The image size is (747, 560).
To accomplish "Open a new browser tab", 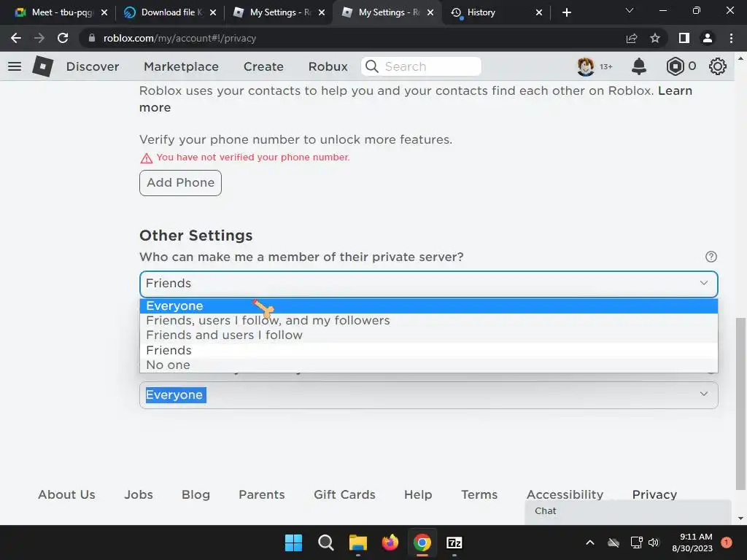I will coord(566,12).
